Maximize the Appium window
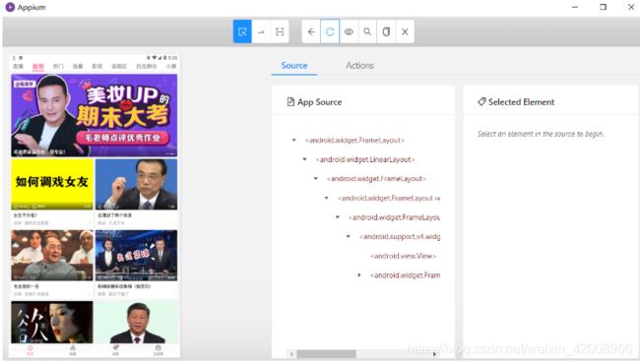The image size is (640, 364). coord(603,7)
